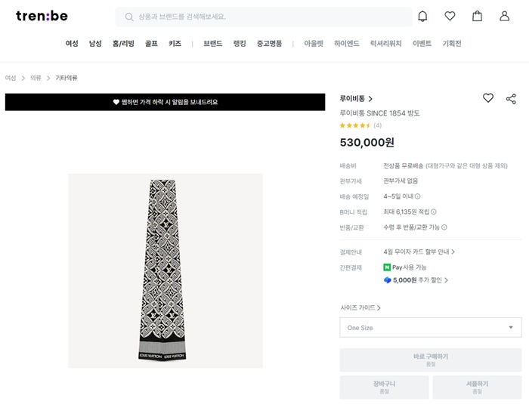Screen dimensions: 529x420
Task: Open notifications bell icon
Action: click(422, 16)
